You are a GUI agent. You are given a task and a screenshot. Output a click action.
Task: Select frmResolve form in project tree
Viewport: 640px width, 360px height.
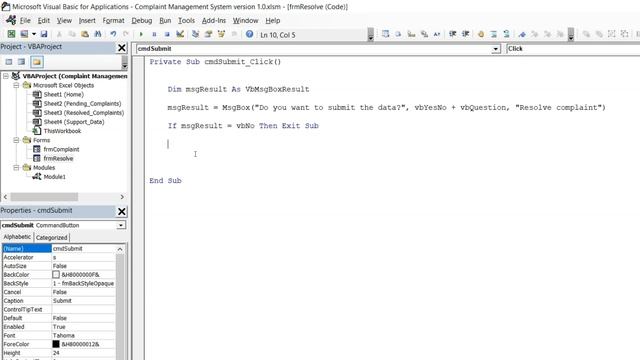58,158
